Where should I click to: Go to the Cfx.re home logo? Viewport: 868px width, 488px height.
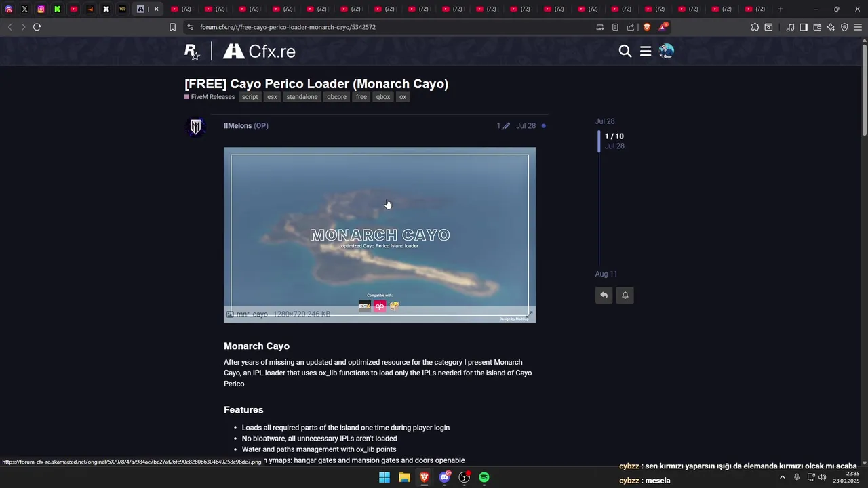click(x=259, y=52)
